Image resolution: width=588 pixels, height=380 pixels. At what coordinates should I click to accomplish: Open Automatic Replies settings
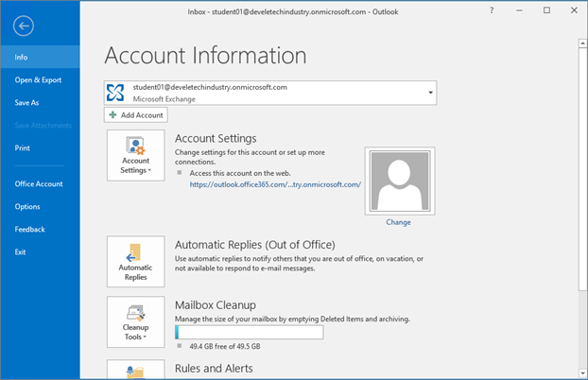[135, 262]
